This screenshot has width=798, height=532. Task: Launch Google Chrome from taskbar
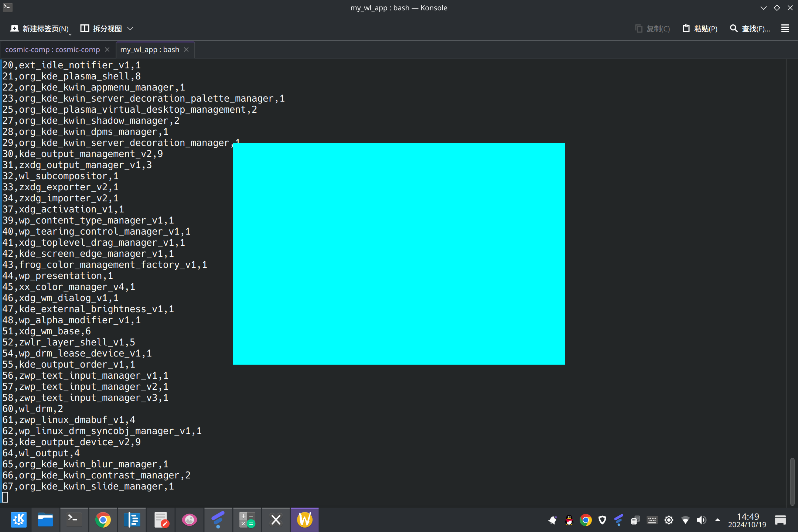(103, 520)
